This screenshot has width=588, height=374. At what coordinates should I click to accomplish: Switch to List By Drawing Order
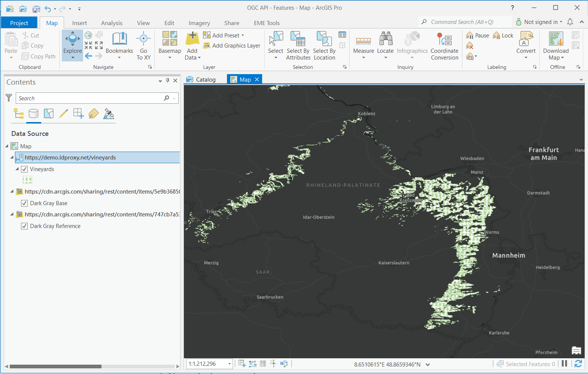tap(19, 113)
